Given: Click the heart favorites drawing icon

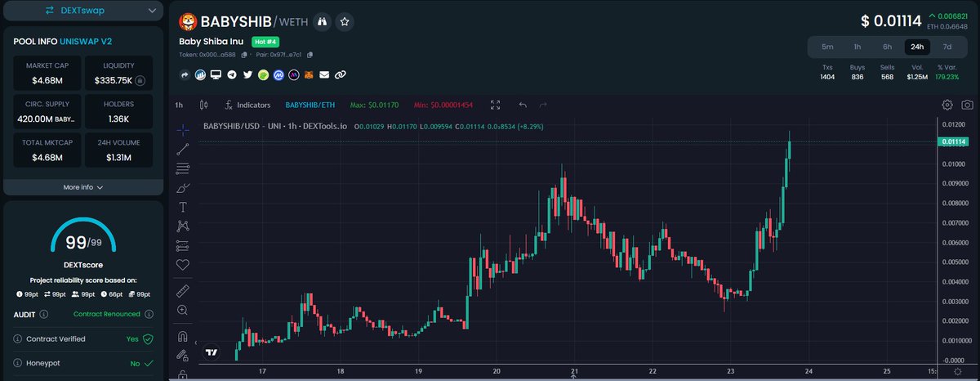Looking at the screenshot, I should (x=183, y=264).
